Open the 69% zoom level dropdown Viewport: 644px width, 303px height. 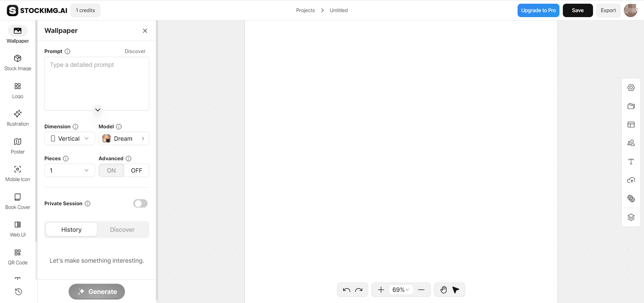tap(401, 290)
